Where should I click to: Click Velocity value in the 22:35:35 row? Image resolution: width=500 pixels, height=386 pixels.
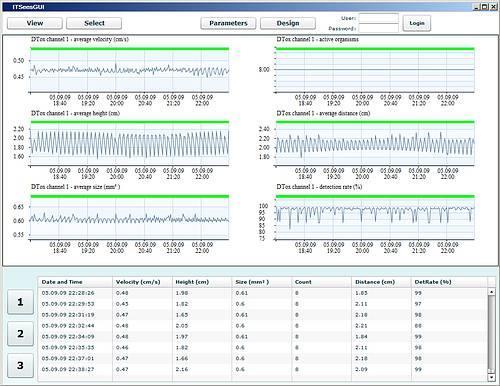coord(122,348)
